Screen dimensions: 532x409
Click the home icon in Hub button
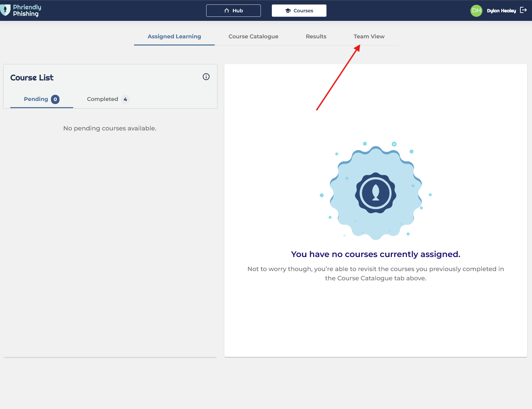[x=227, y=11]
